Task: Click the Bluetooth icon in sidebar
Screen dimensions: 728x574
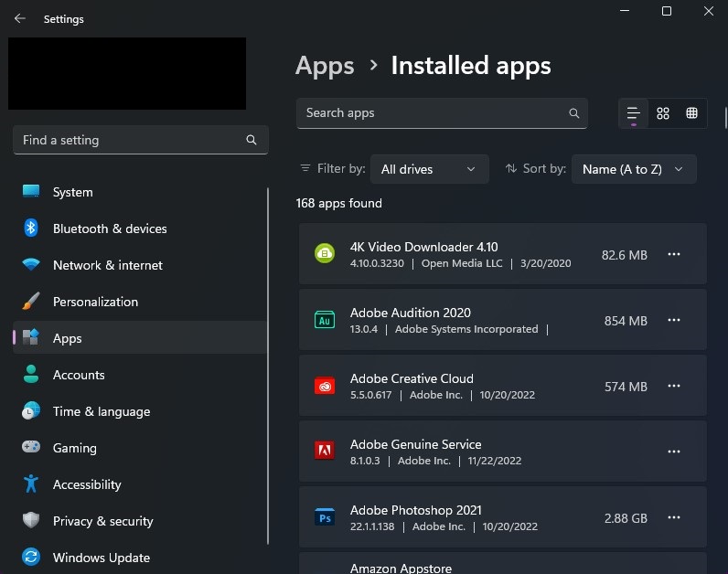Action: (31, 228)
